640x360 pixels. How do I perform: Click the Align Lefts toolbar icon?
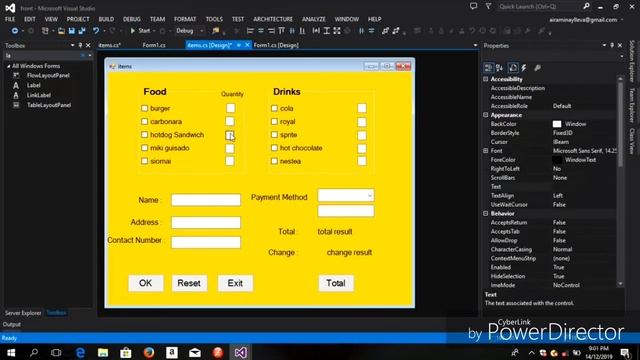tap(250, 31)
